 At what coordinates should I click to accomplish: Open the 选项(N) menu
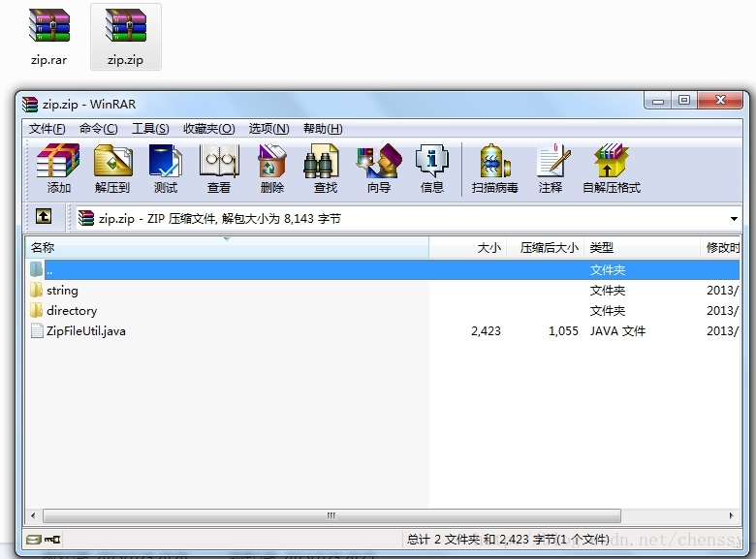269,129
